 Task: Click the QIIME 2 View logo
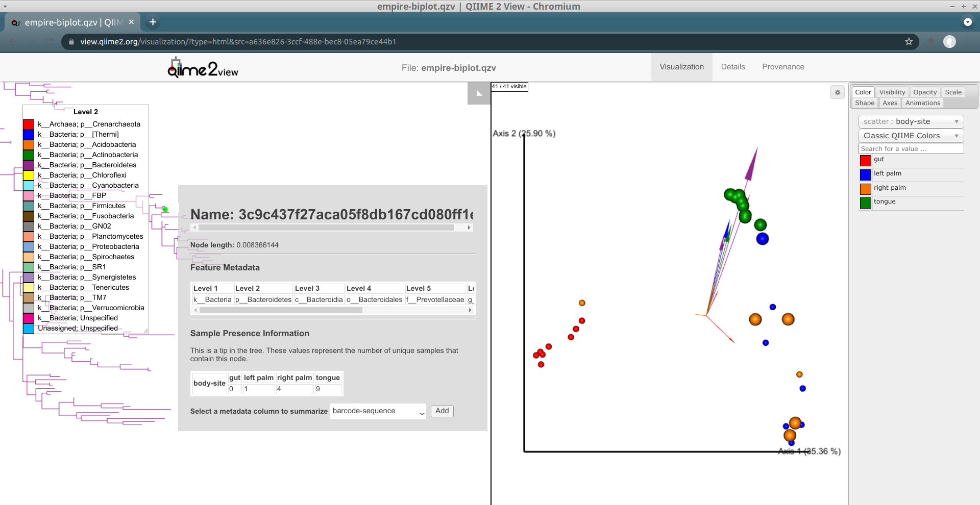[x=203, y=67]
